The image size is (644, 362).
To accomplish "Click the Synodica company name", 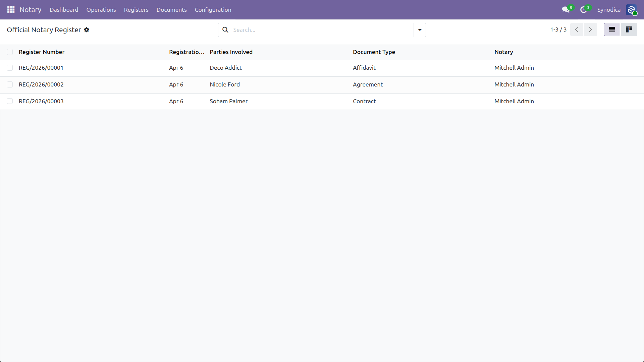I will 609,10.
